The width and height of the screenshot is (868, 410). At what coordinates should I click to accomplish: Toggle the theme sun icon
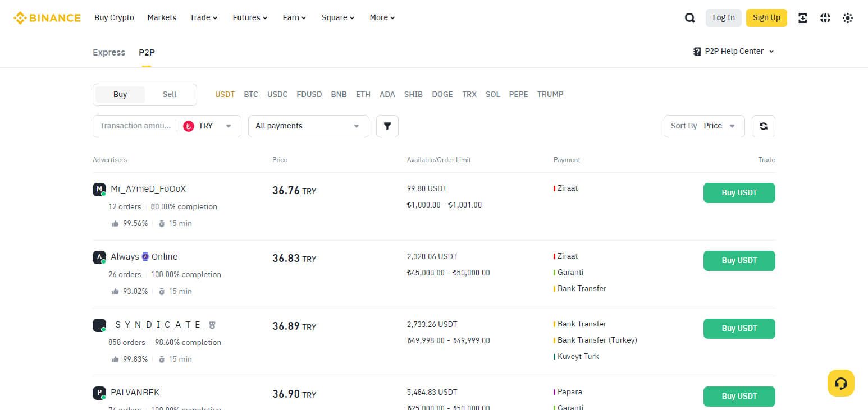point(848,18)
